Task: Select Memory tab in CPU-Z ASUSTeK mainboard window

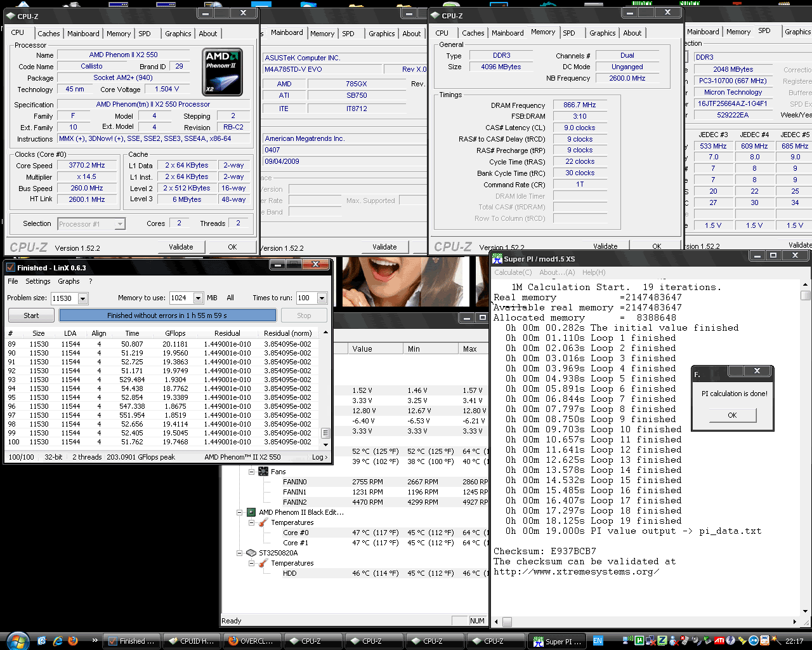Action: tap(322, 34)
